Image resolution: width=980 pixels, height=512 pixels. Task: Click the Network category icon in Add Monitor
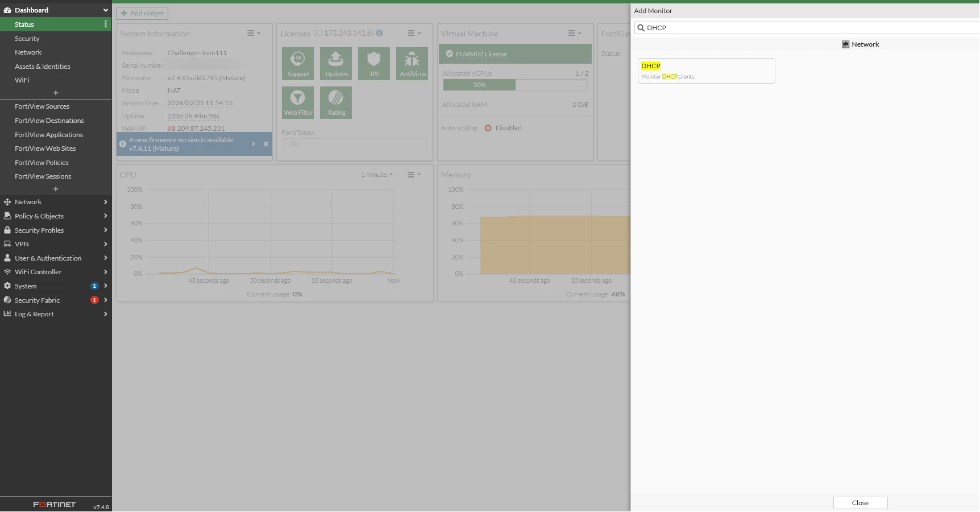coord(845,44)
